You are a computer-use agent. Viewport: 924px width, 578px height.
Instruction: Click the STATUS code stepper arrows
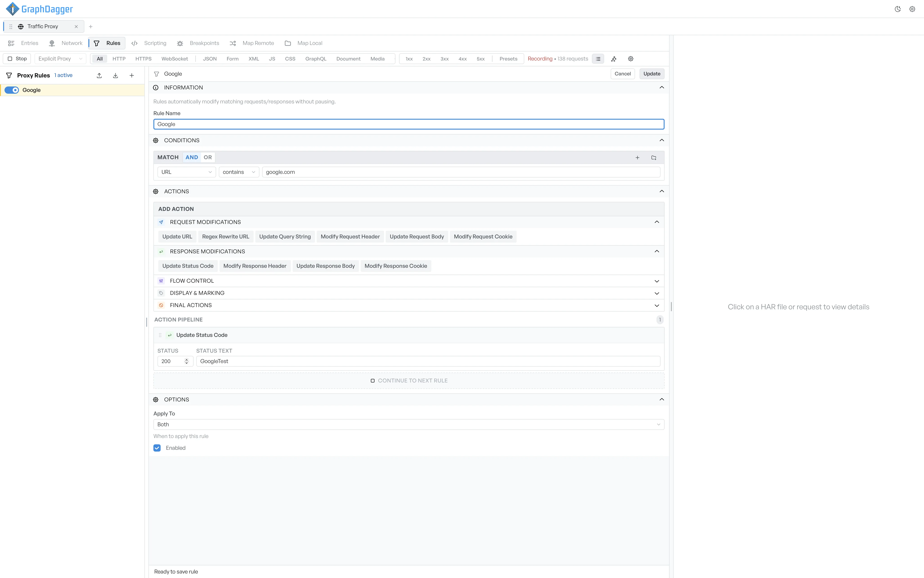[186, 361]
